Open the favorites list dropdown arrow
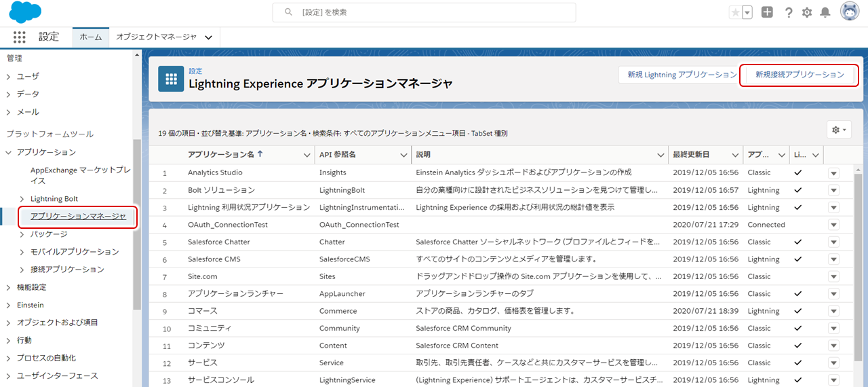Viewport: 868px width, 387px height. point(747,12)
